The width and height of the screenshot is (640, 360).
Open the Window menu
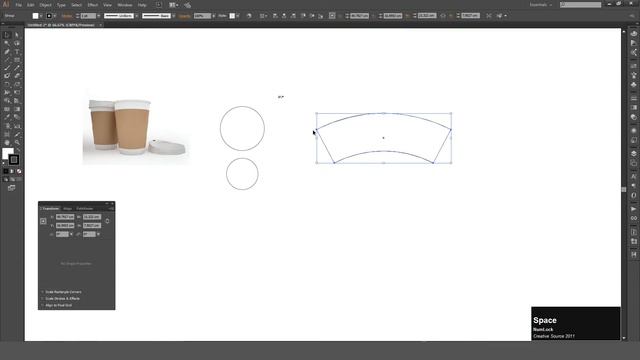click(x=125, y=5)
